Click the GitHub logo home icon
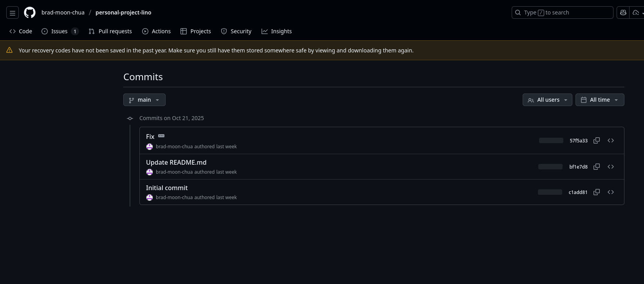The height and width of the screenshot is (284, 644). coord(30,13)
